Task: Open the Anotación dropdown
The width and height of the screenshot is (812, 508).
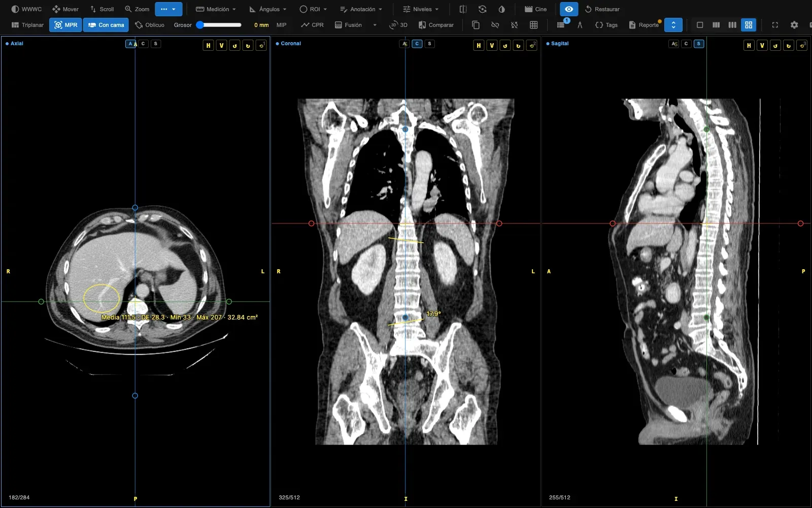Action: click(361, 9)
